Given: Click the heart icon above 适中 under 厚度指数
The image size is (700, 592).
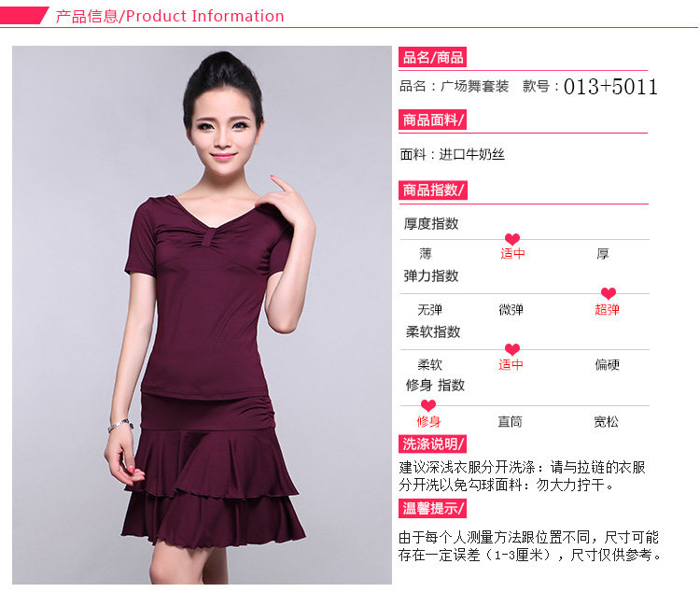Looking at the screenshot, I should (x=512, y=239).
